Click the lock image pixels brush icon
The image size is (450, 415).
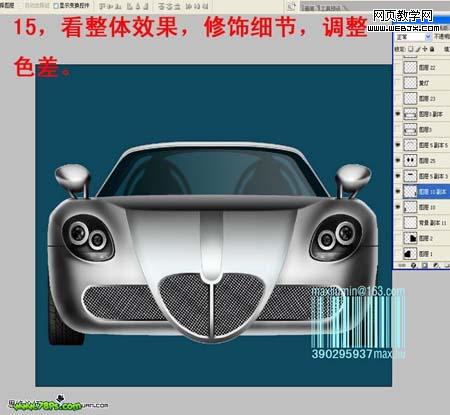418,50
